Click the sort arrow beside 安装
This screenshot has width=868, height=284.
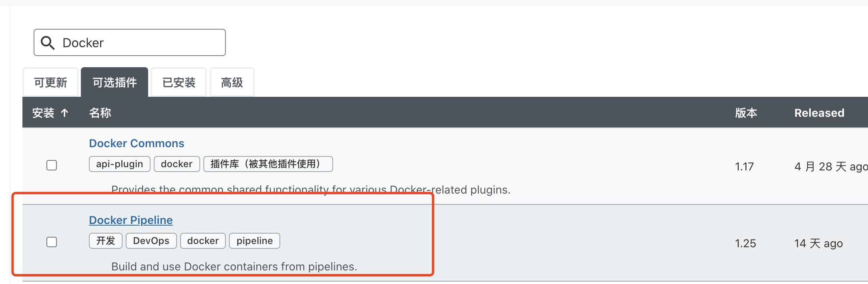64,113
